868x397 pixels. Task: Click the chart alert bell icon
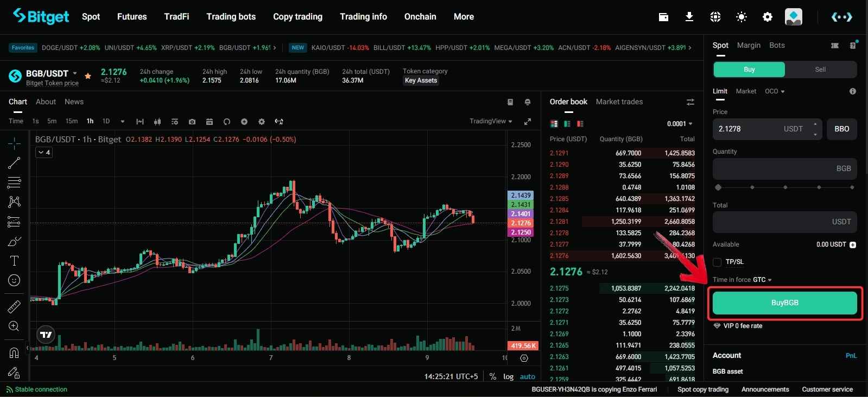click(x=528, y=102)
